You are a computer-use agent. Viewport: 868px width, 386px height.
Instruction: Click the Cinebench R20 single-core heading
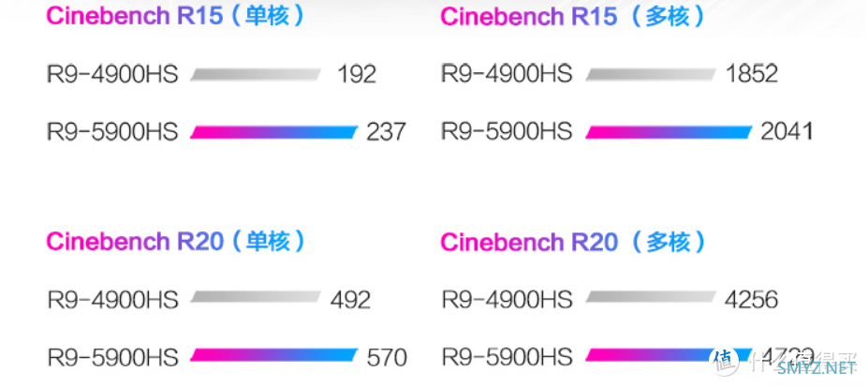pyautogui.click(x=175, y=242)
